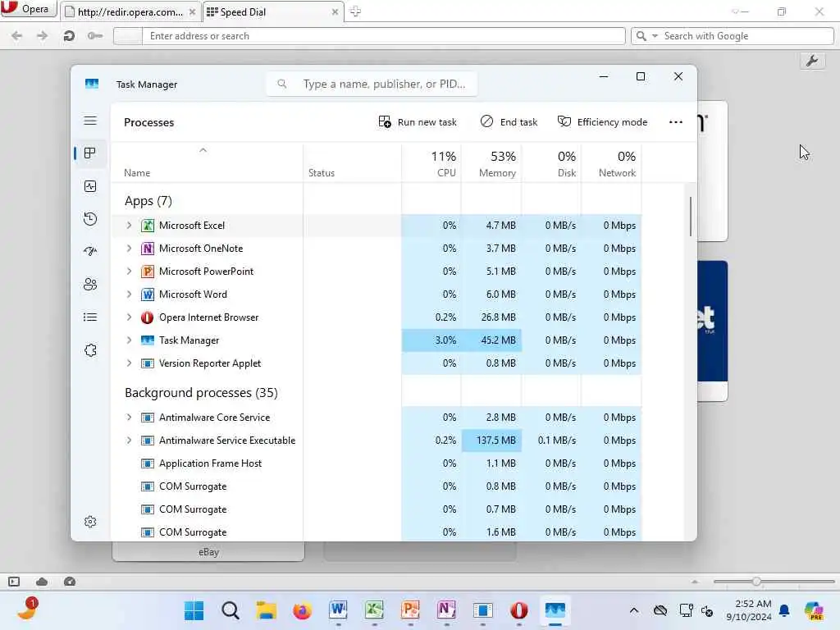
Task: Open taskbar Search icon
Action: 231,610
